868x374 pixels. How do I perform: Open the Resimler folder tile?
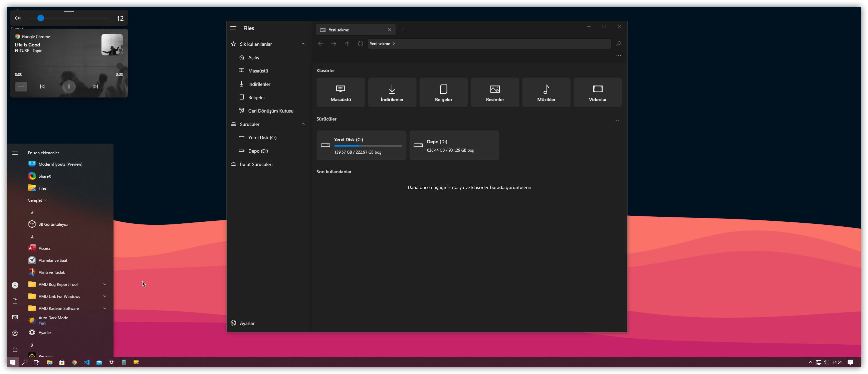pyautogui.click(x=495, y=92)
